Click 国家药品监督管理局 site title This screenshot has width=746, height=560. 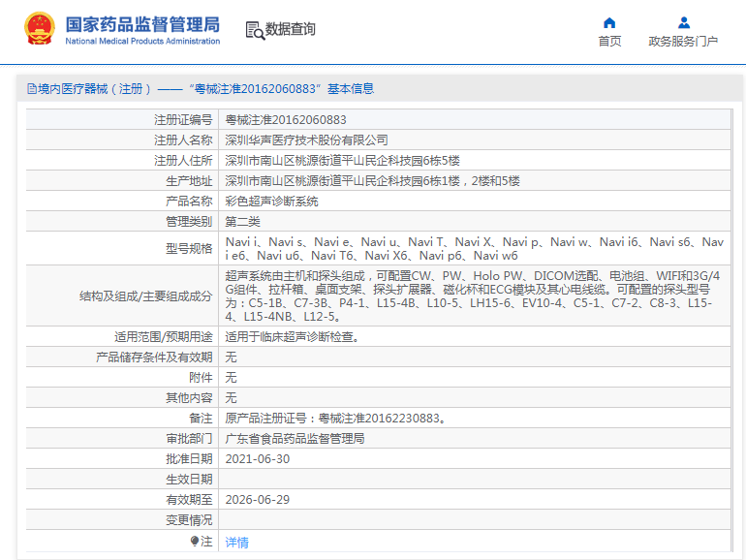coord(142,24)
